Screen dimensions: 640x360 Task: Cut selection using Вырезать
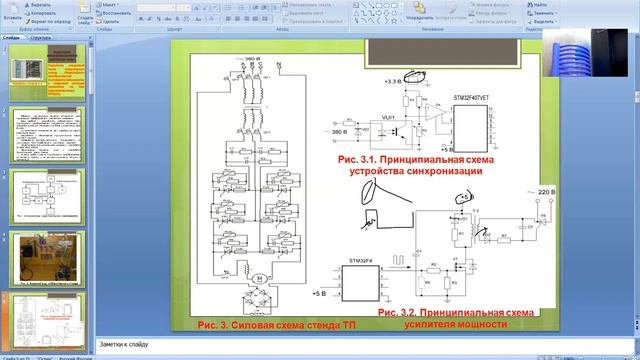[38, 5]
